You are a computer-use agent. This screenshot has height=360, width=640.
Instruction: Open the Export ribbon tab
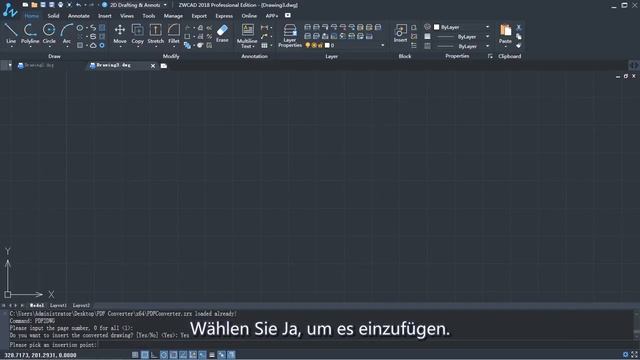click(x=199, y=16)
